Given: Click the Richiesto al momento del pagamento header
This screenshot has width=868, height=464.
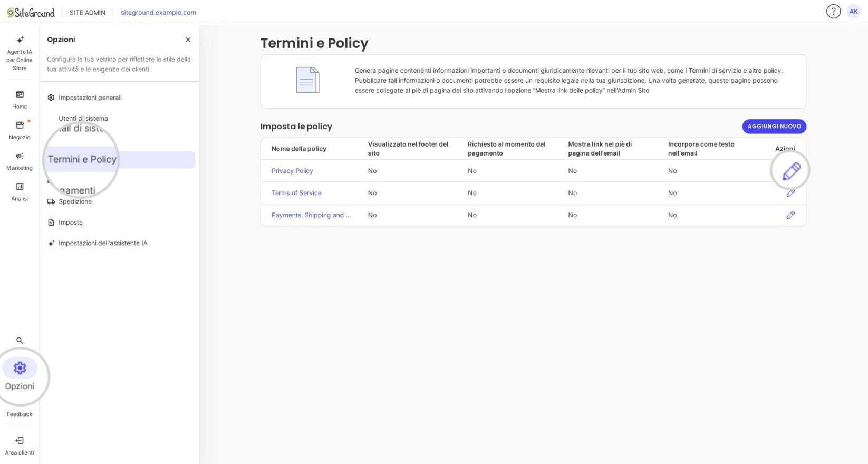Looking at the screenshot, I should (507, 149).
